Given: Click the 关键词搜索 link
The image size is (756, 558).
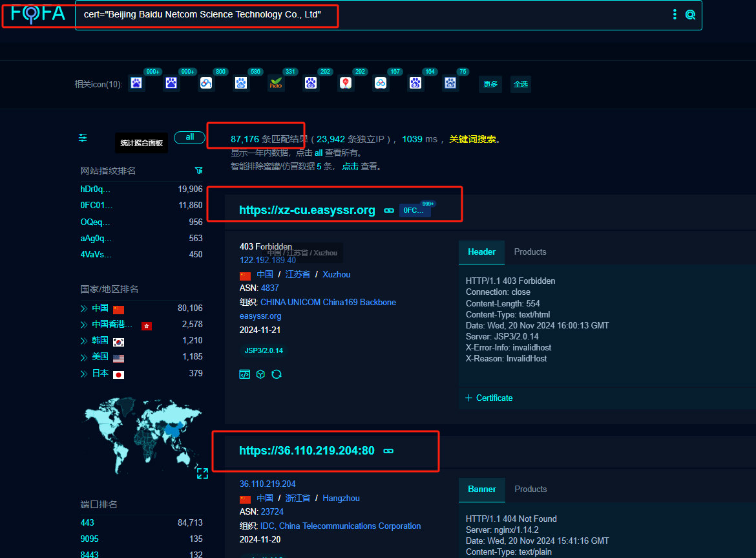Looking at the screenshot, I should tap(472, 139).
